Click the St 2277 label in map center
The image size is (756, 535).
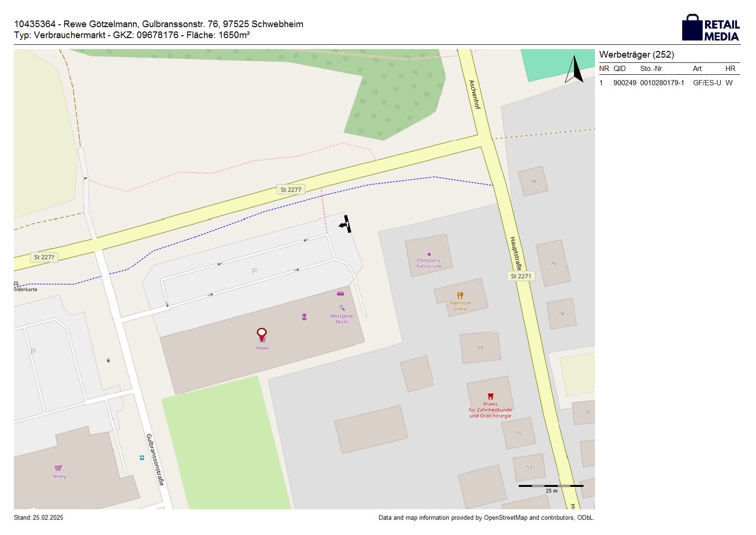pyautogui.click(x=291, y=190)
